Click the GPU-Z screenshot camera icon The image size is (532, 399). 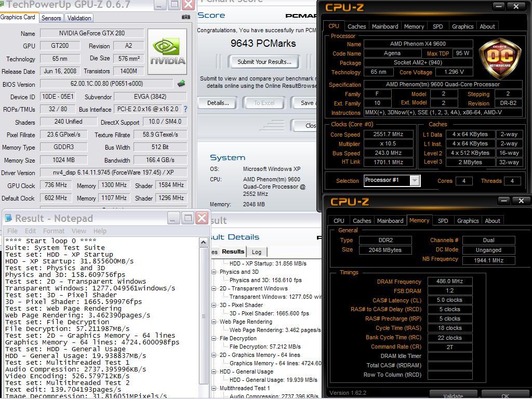[185, 17]
